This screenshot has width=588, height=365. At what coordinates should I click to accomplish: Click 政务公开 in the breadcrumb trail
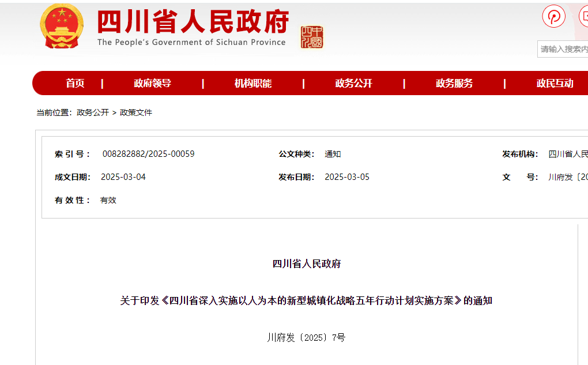(x=93, y=113)
